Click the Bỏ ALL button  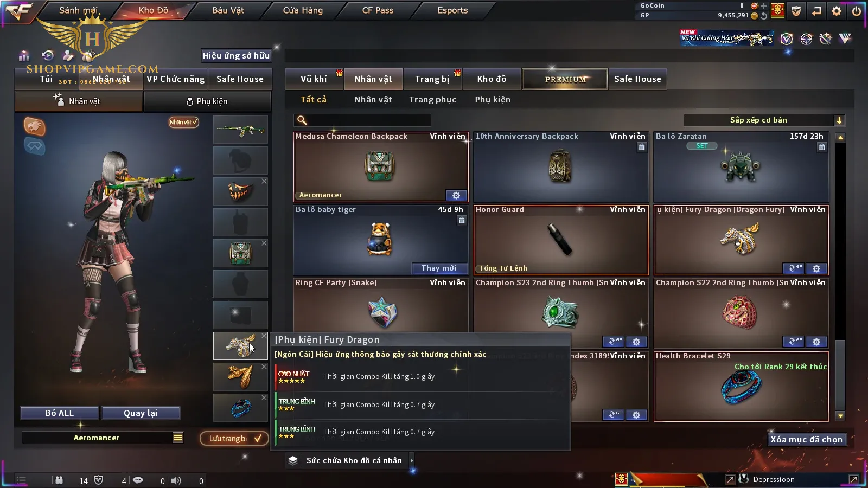pos(60,413)
